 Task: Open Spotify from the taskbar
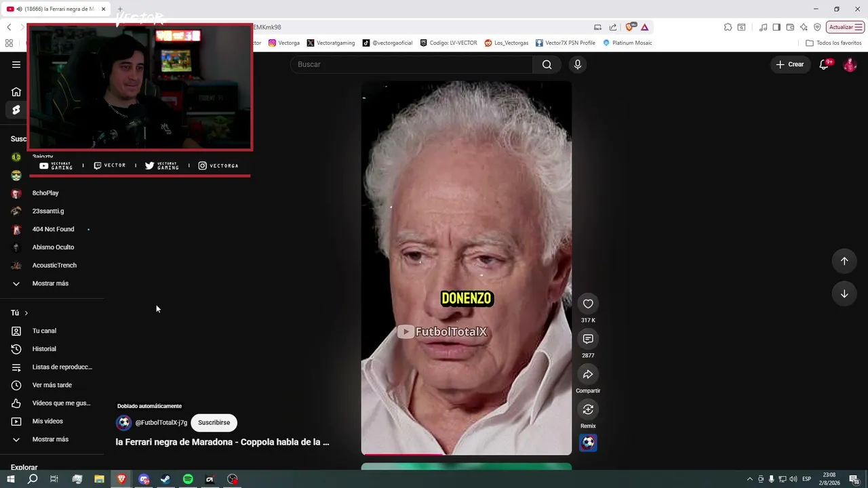pyautogui.click(x=188, y=479)
